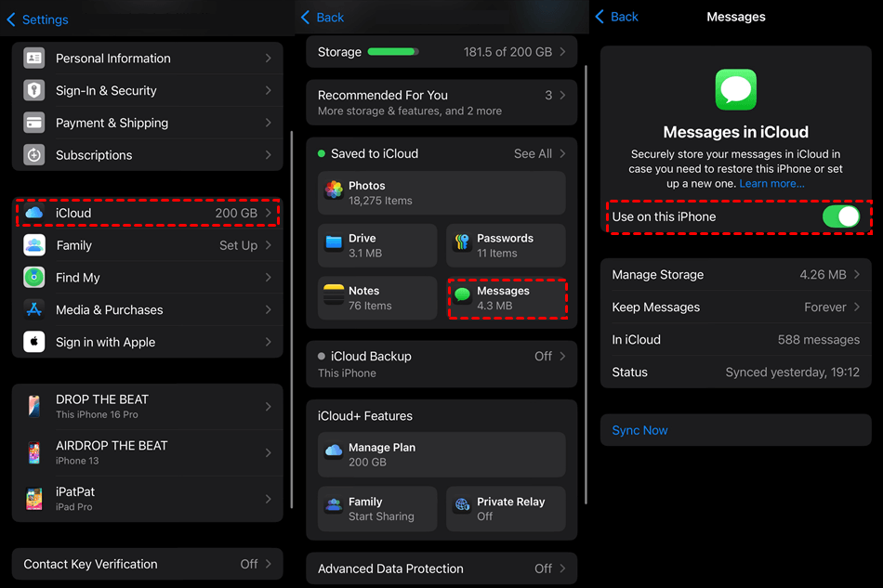
Task: Tap the Media & Purchases App Store icon
Action: click(33, 309)
